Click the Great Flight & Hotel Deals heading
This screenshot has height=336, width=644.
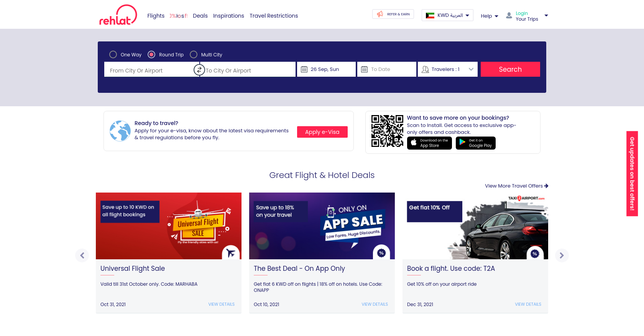click(x=322, y=175)
